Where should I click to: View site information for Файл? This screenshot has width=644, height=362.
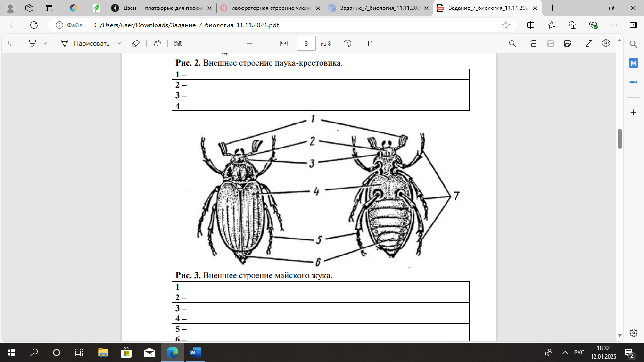(x=69, y=25)
